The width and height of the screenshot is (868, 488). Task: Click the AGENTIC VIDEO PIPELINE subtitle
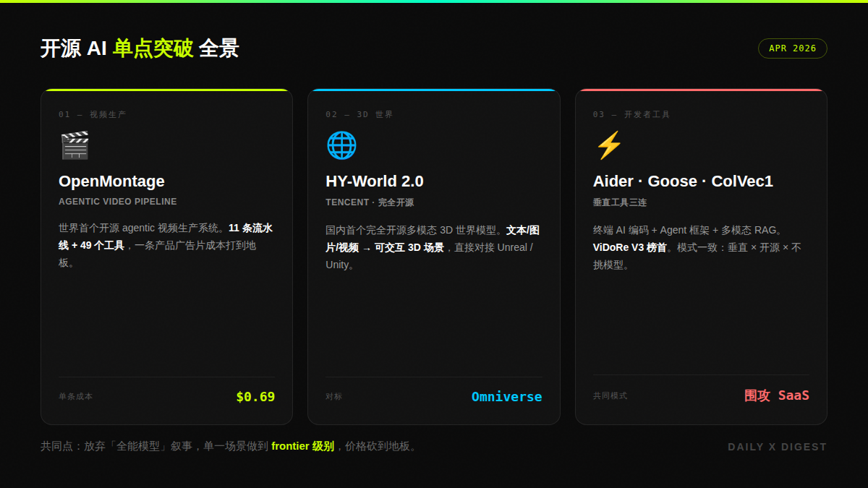coord(118,202)
